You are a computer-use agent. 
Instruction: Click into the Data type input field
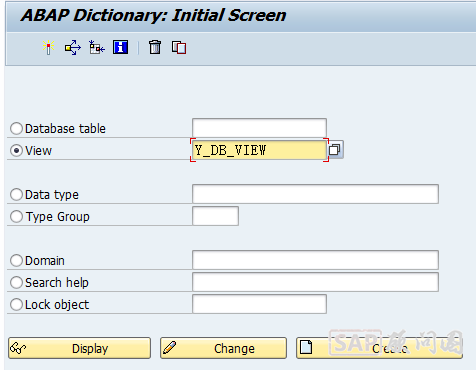tap(315, 194)
